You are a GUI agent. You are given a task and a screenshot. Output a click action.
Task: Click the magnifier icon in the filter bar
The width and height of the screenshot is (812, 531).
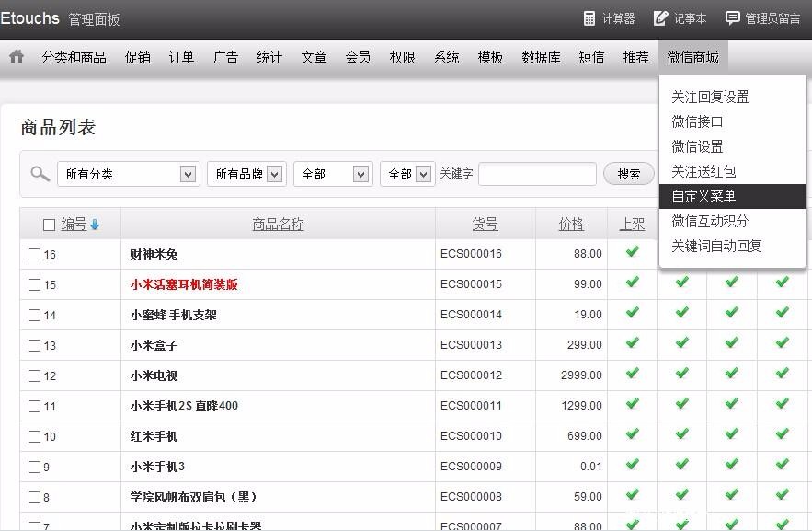(x=40, y=173)
